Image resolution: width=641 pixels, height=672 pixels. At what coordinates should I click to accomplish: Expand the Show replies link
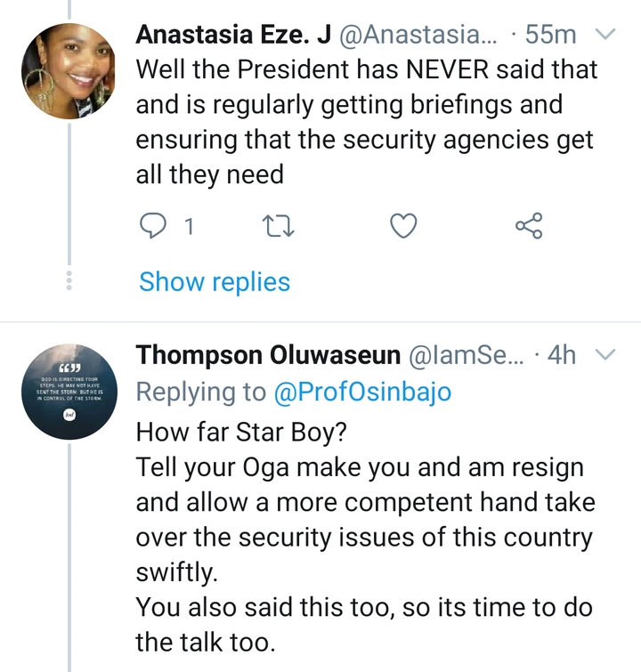click(215, 282)
